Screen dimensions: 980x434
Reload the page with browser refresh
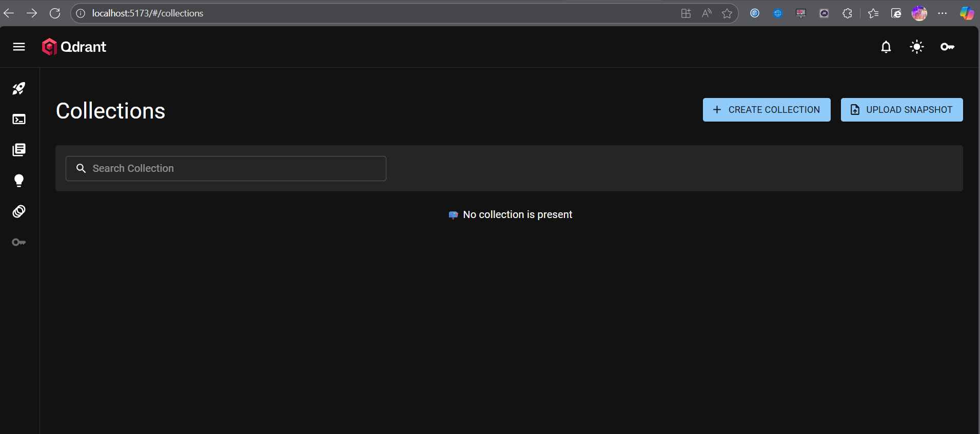tap(55, 13)
